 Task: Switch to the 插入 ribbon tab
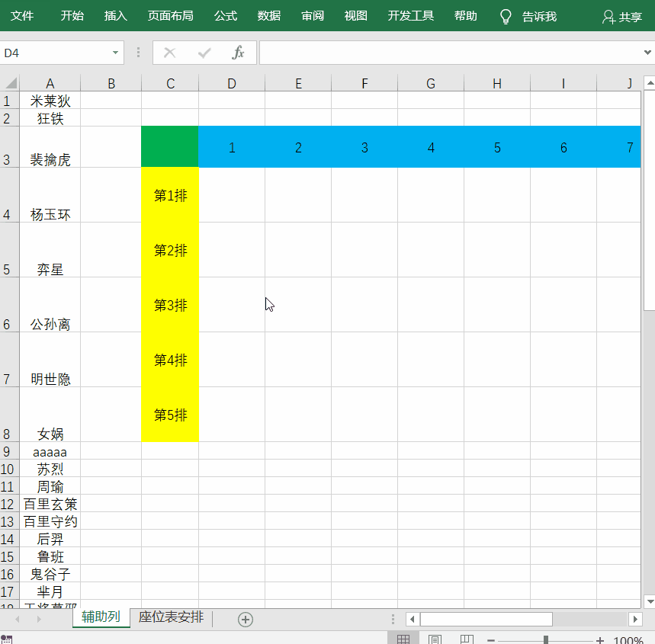[x=115, y=16]
